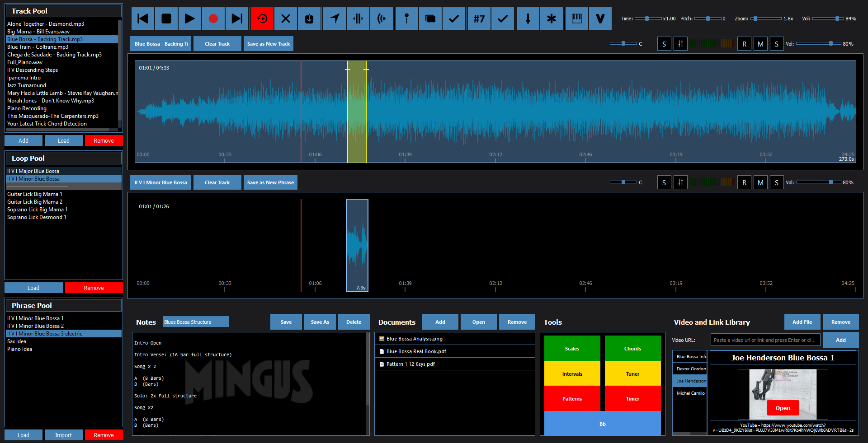868x443 pixels.
Task: Open the piano keyboard icon in the toolbar
Action: 576,19
